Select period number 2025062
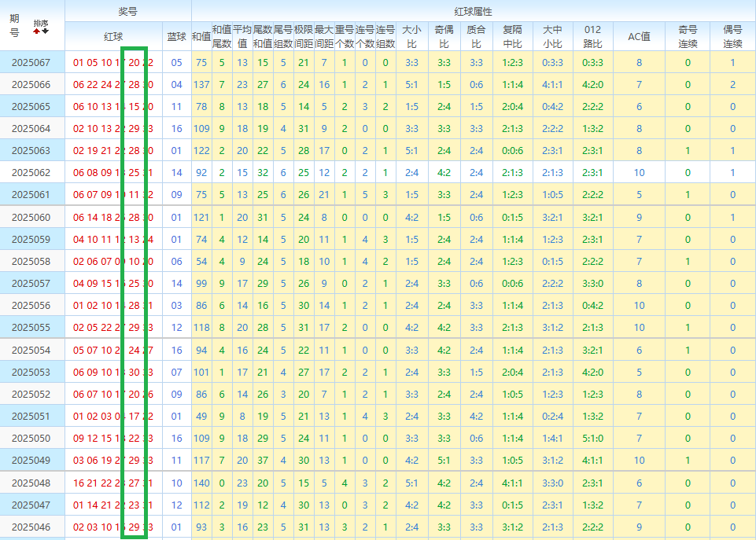 [x=31, y=172]
